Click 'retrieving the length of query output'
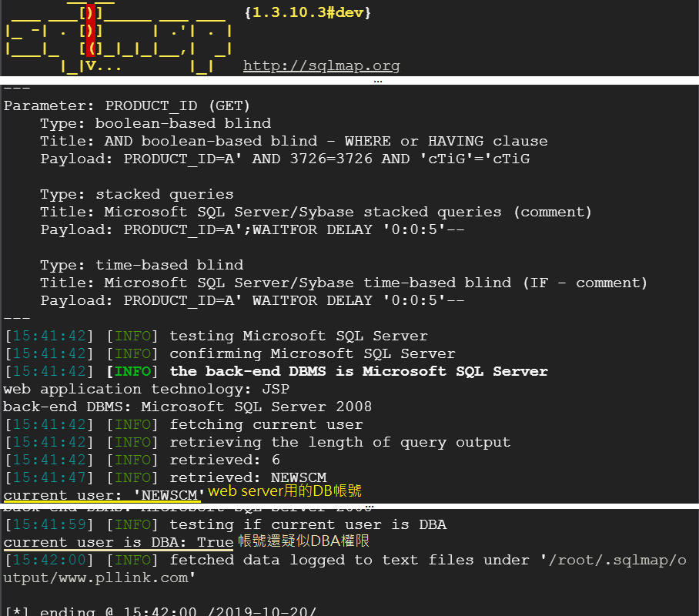 (x=258, y=443)
